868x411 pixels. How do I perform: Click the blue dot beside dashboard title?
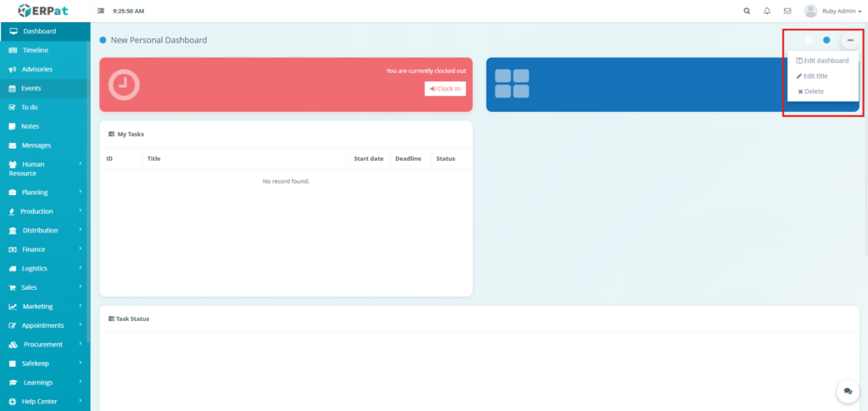(103, 40)
